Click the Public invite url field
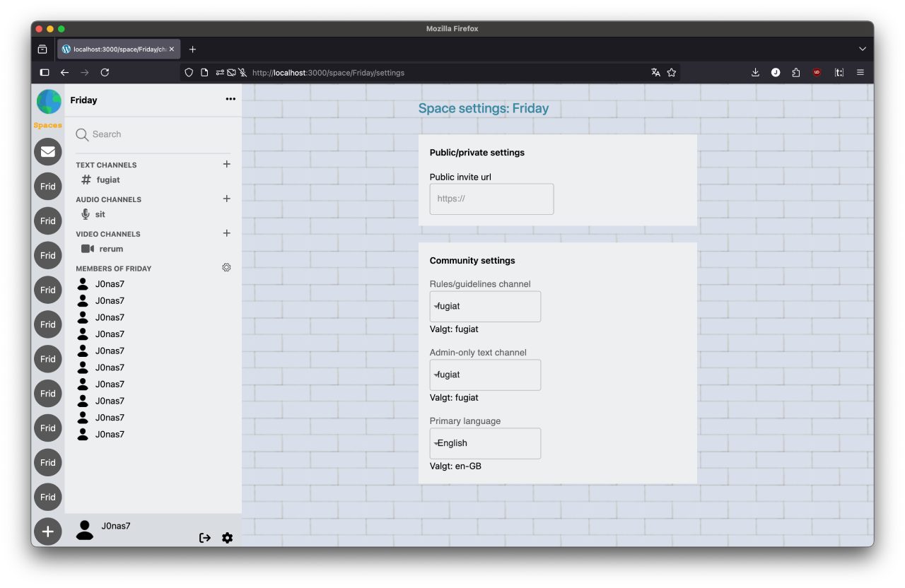Viewport: 905px width, 588px height. (x=491, y=199)
